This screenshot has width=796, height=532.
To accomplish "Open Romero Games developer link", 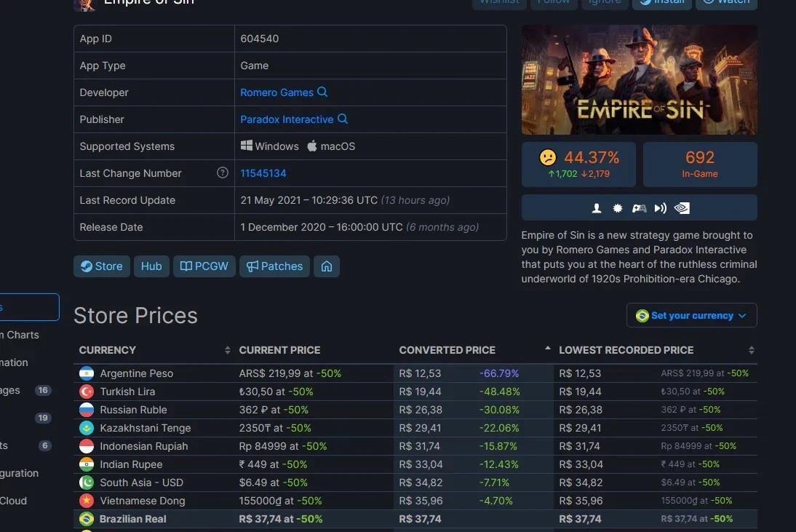I will coord(276,92).
